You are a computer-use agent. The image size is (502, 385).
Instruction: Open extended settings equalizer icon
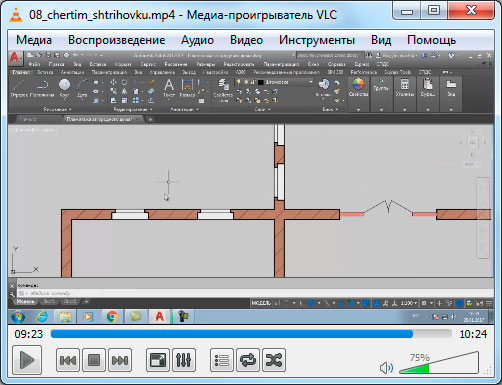coord(184,360)
